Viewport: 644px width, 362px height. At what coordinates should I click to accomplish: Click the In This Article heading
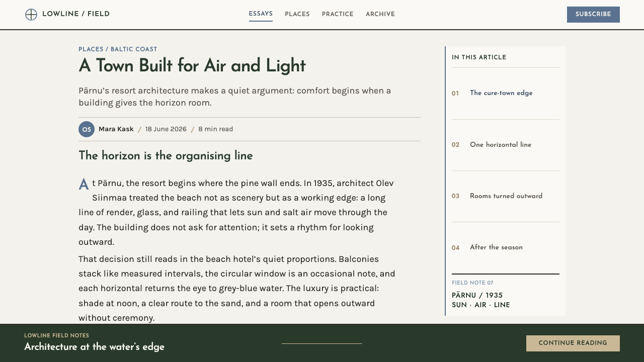479,57
